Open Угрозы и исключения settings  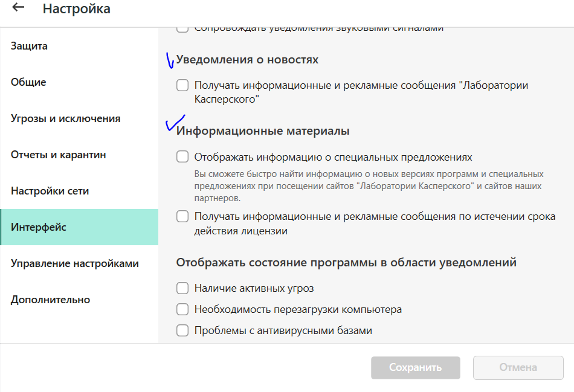pyautogui.click(x=65, y=118)
